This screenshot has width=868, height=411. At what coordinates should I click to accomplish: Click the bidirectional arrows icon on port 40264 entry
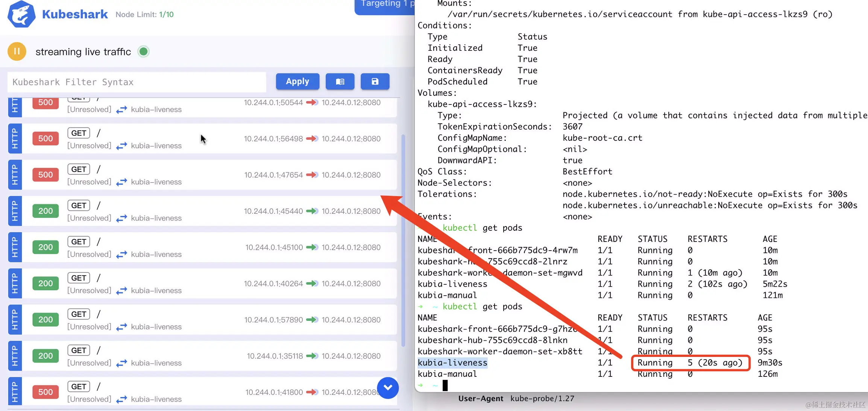pos(121,291)
